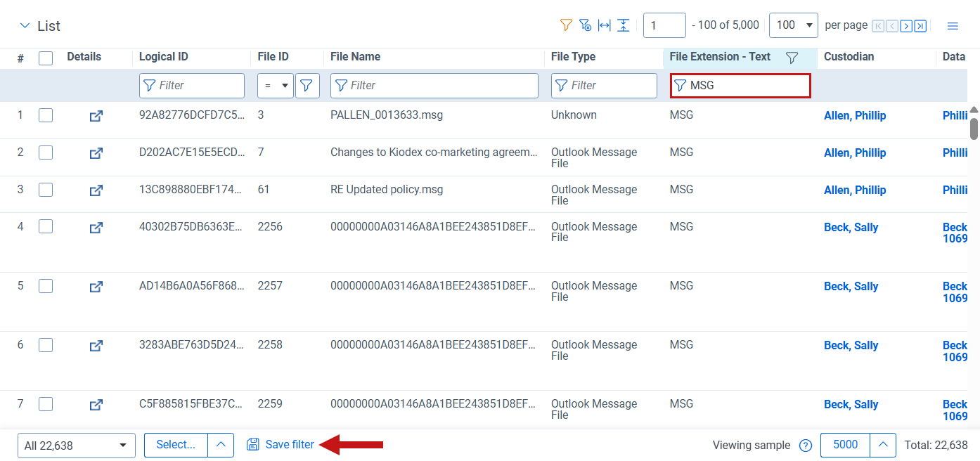Open details for PALLEN_0013633.msg row
980x461 pixels.
96,116
